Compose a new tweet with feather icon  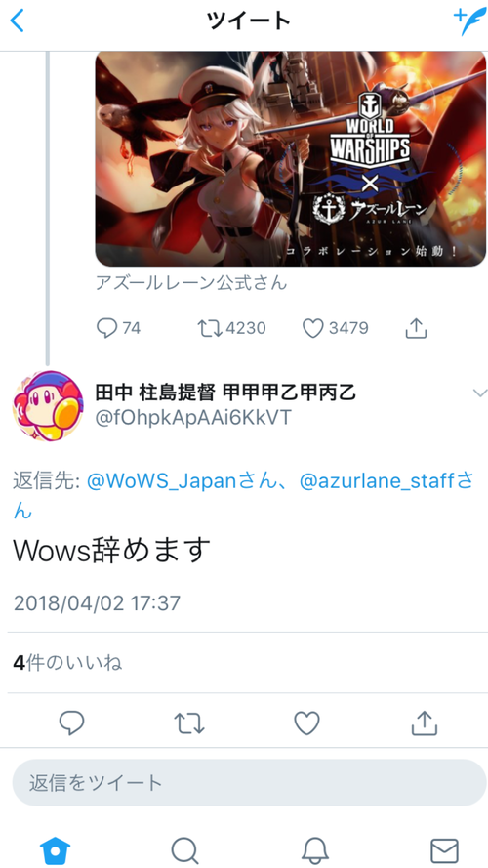[x=469, y=21]
